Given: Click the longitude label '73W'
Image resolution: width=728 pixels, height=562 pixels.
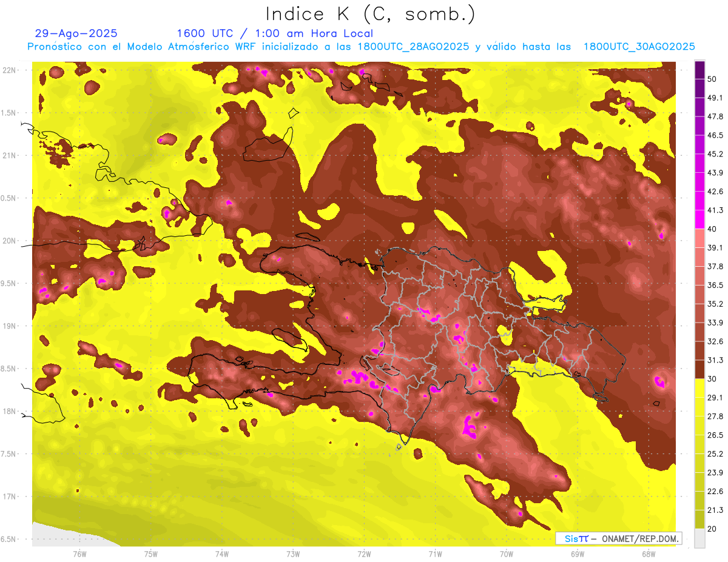Looking at the screenshot, I should coord(293,554).
